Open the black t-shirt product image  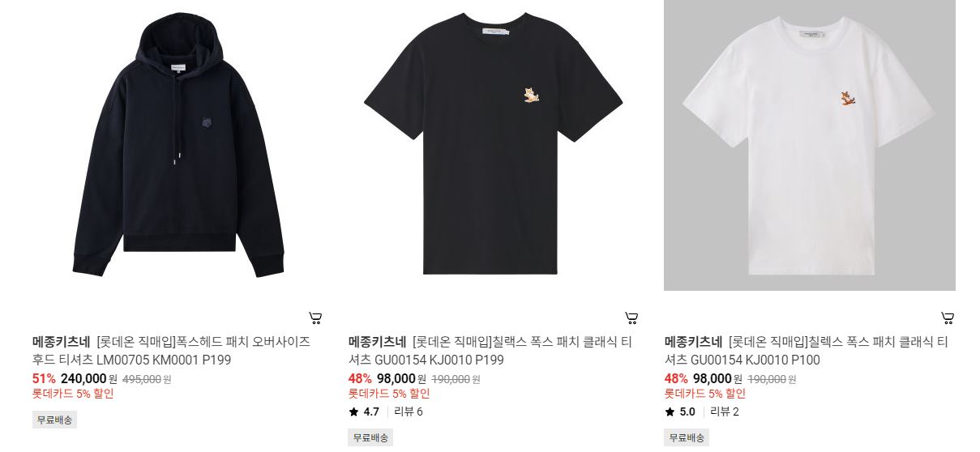(494, 145)
